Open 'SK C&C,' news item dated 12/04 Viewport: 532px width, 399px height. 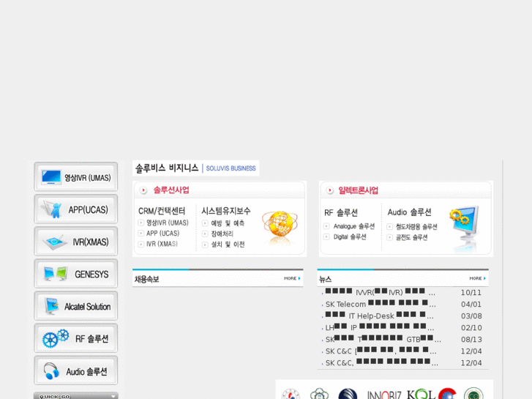coord(382,362)
